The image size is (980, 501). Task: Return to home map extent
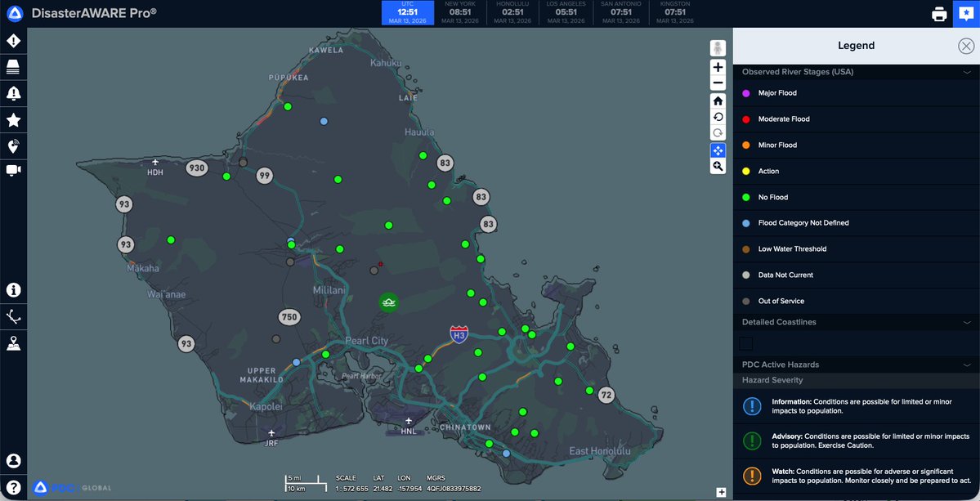click(718, 101)
